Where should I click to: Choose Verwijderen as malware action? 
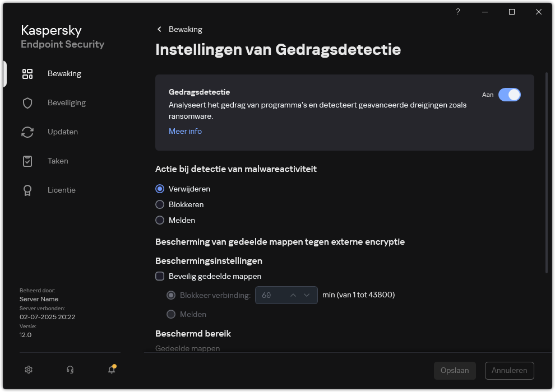[x=160, y=189]
